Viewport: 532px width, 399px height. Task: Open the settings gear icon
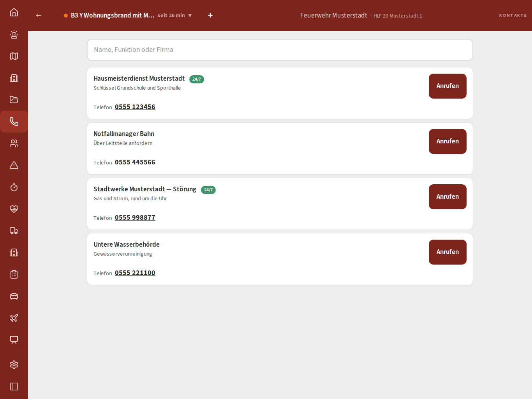[x=14, y=365]
